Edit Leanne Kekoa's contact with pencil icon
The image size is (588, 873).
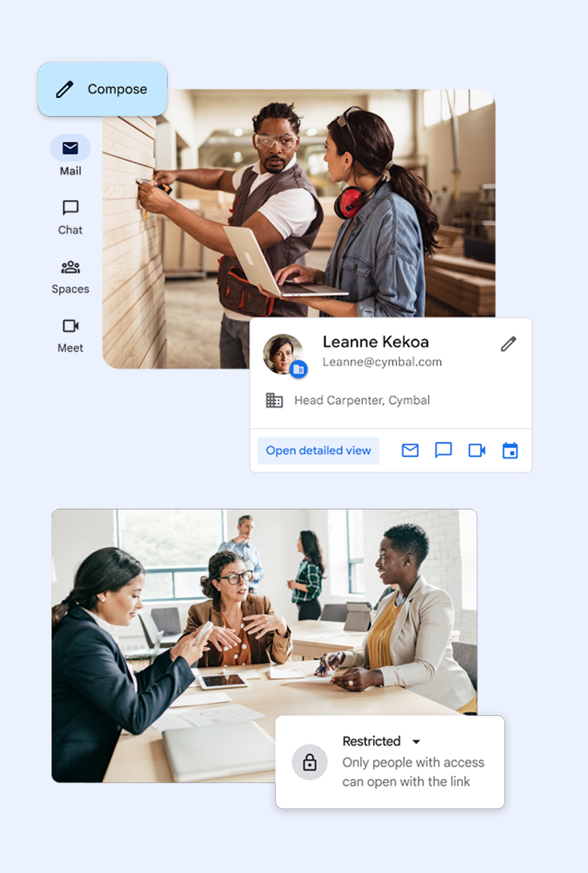tap(508, 344)
